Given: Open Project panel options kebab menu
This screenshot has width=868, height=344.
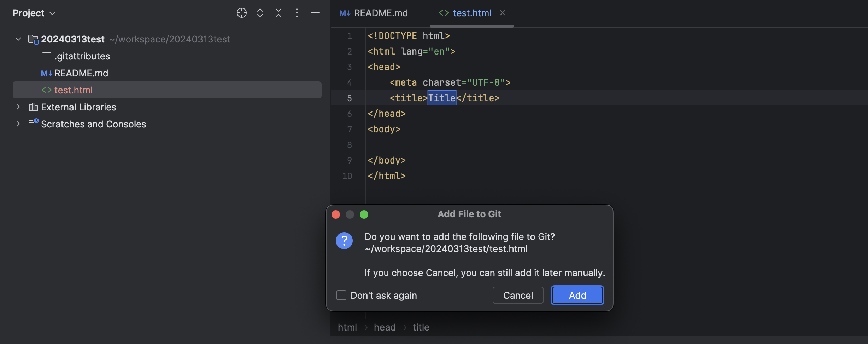Looking at the screenshot, I should [297, 13].
